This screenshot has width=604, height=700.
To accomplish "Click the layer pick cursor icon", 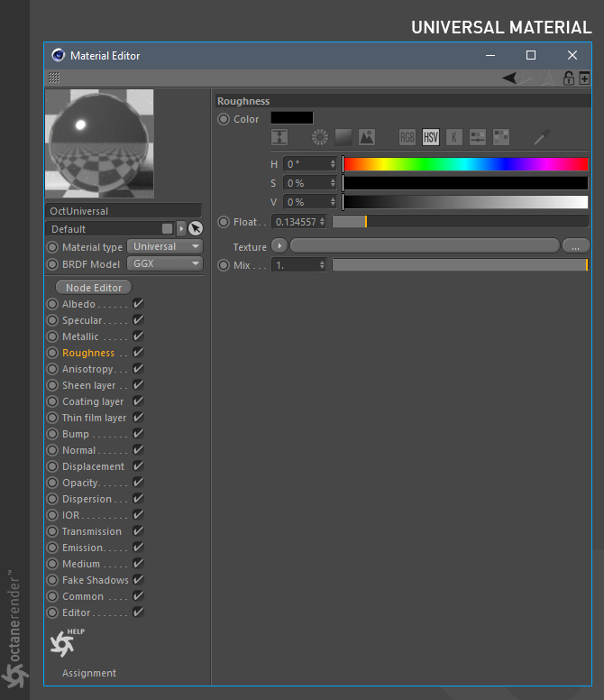I will [x=196, y=228].
